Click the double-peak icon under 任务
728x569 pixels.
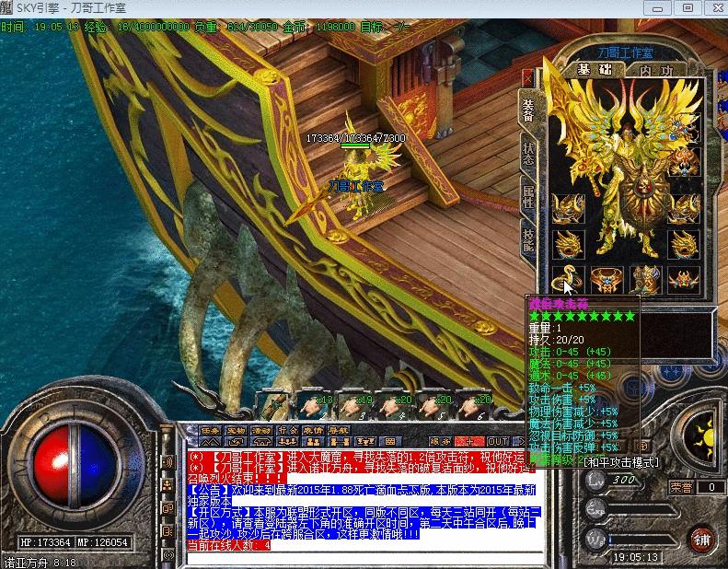(211, 442)
